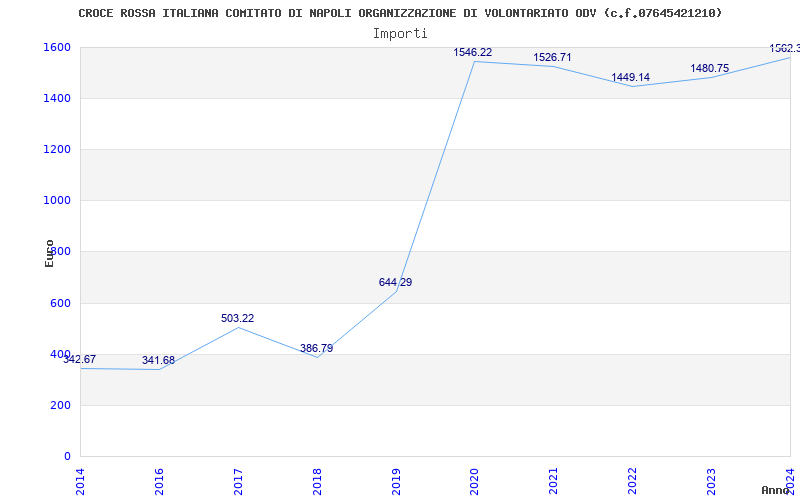Click the y-axis value 200
800x500 pixels.
click(58, 405)
